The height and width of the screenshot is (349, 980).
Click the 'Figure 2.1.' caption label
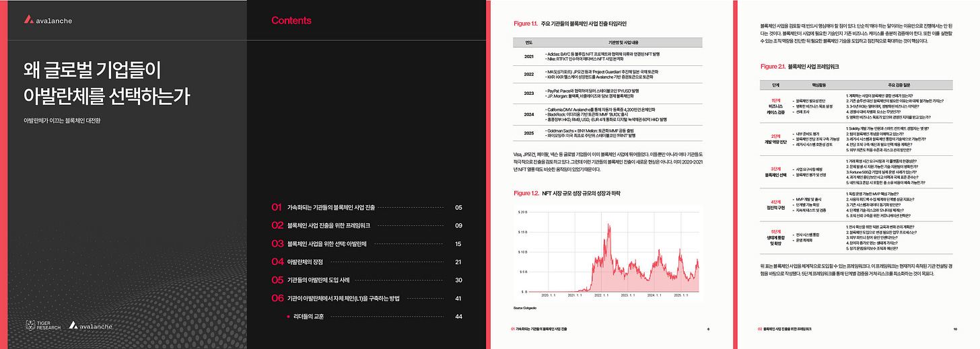773,67
